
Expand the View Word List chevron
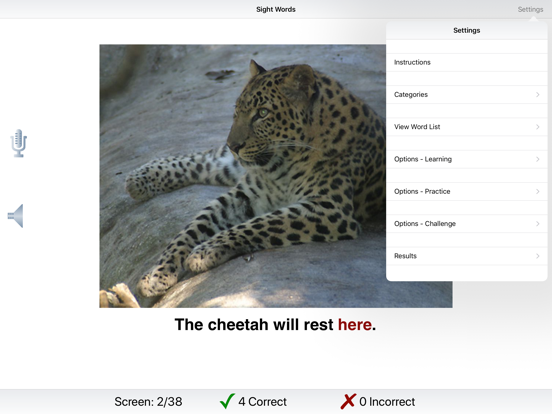[x=538, y=127]
